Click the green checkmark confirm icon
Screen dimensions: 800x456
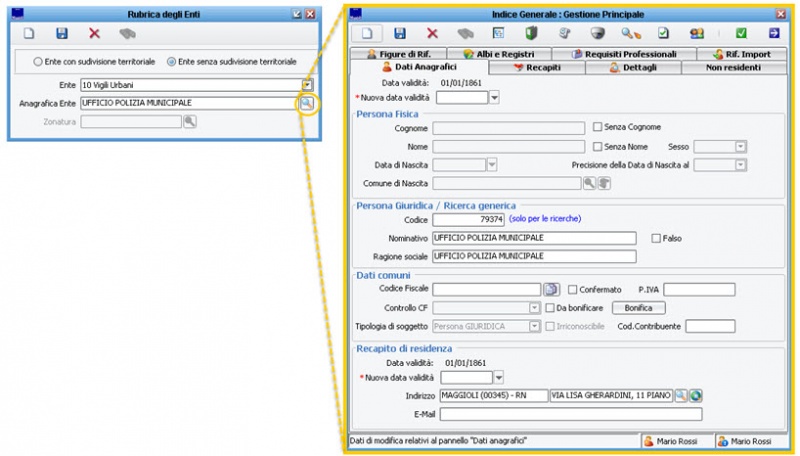tap(741, 33)
